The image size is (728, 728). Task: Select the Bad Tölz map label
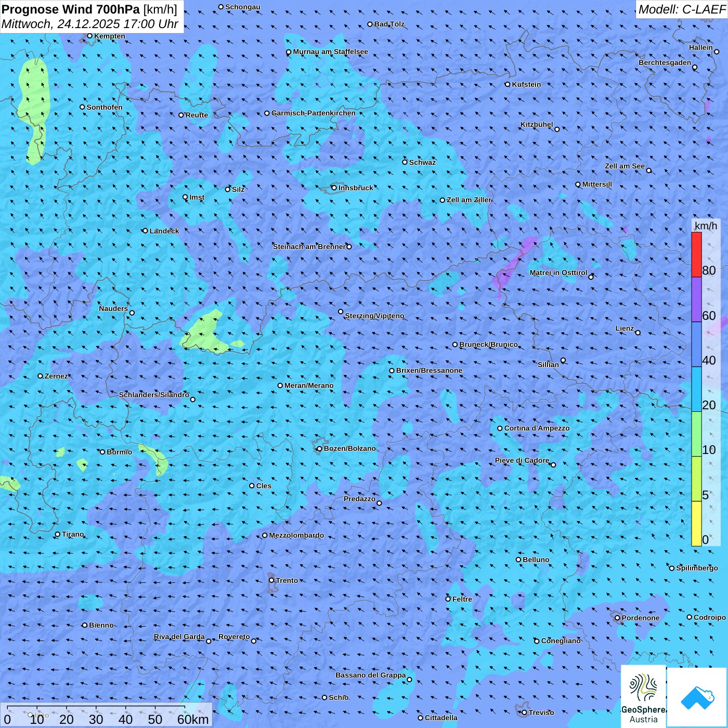point(389,24)
